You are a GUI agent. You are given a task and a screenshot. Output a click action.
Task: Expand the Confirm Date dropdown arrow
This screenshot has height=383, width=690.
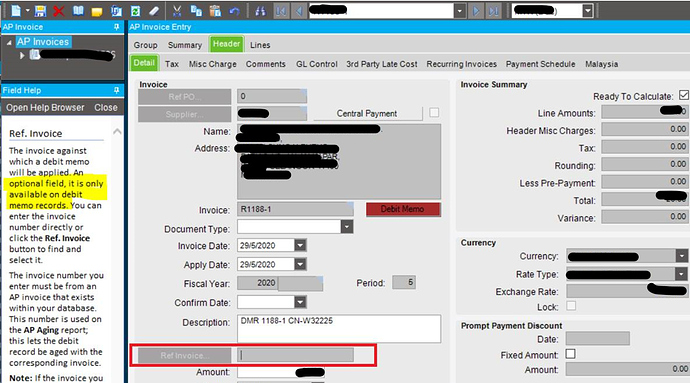pos(300,302)
